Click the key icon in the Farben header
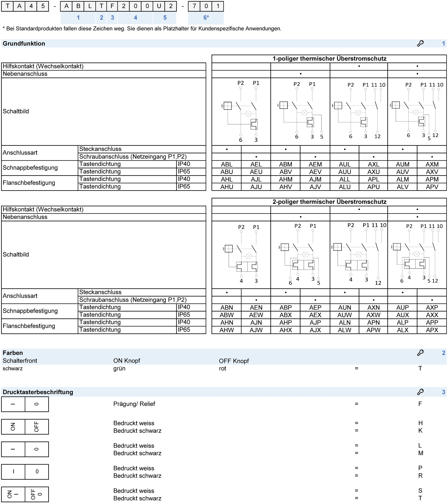Viewport: 448px width, 503px height. [420, 353]
